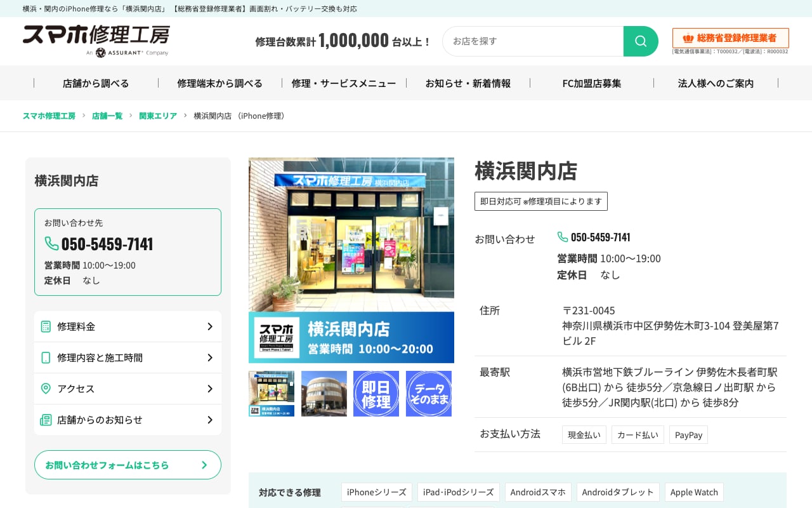Go to 店舗一覧 breadcrumb link
Screen dimensions: 812x508
[107, 116]
